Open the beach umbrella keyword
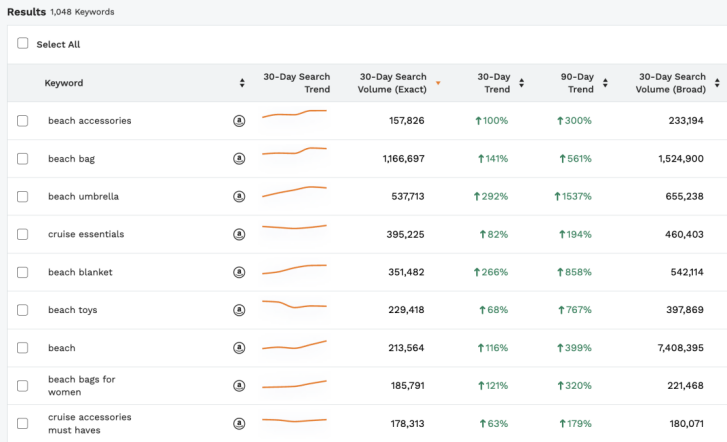Screen dimensions: 727x442 click(83, 197)
